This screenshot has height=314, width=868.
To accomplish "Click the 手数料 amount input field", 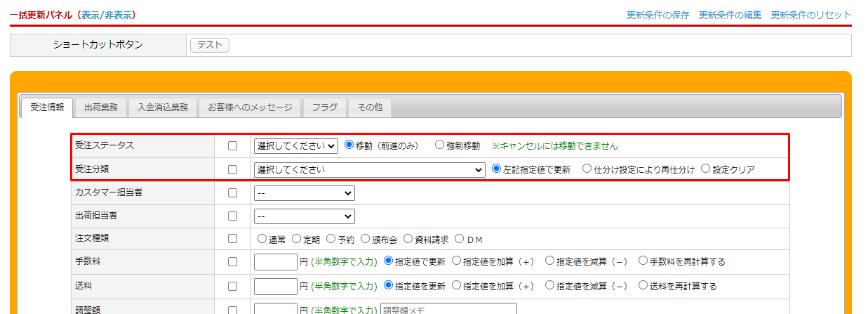I will point(276,261).
